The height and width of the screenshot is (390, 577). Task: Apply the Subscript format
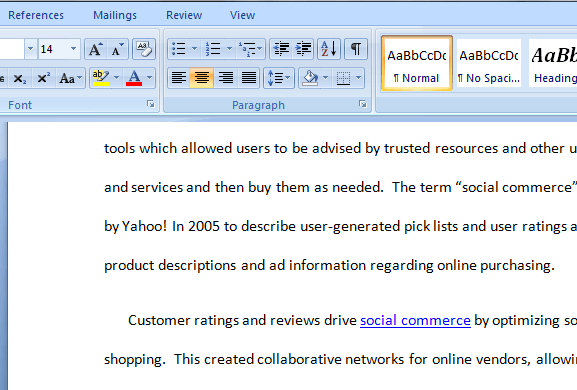(x=20, y=78)
